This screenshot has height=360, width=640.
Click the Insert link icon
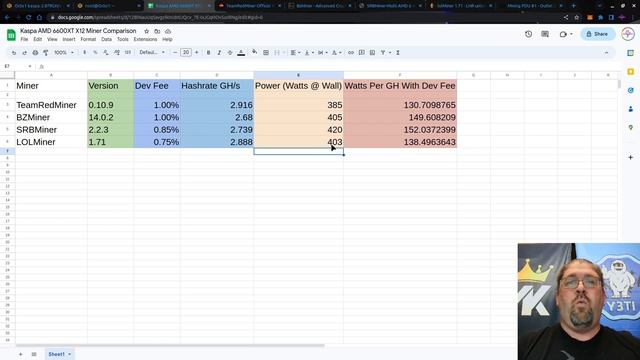pyautogui.click(x=351, y=53)
